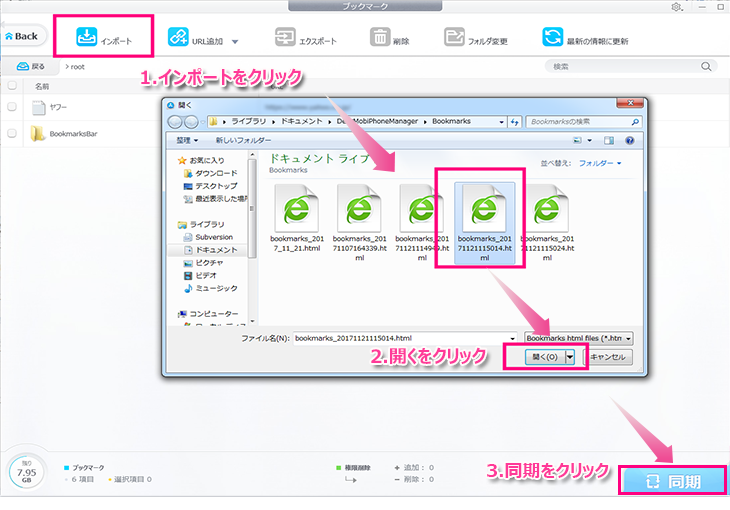Click the インポート (Import) toolbar icon
The height and width of the screenshot is (510, 730).
[86, 38]
